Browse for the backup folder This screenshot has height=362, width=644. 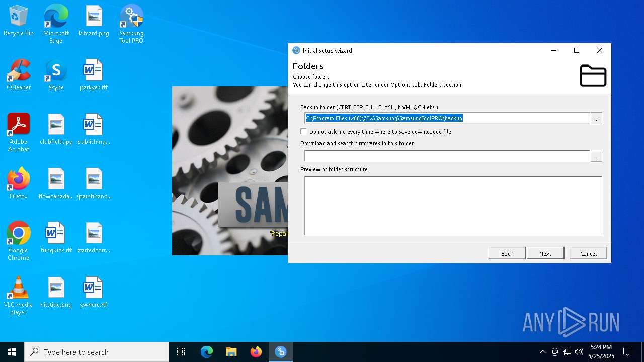click(x=596, y=118)
